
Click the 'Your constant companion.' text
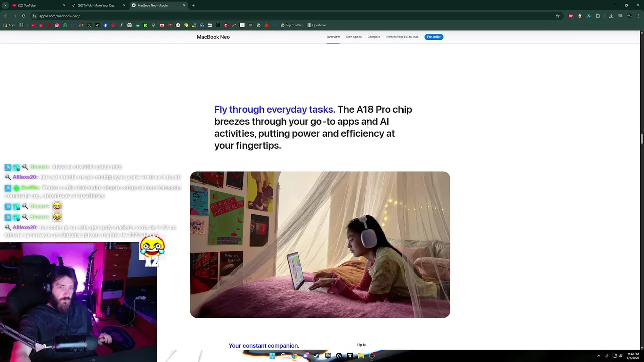pos(264,346)
